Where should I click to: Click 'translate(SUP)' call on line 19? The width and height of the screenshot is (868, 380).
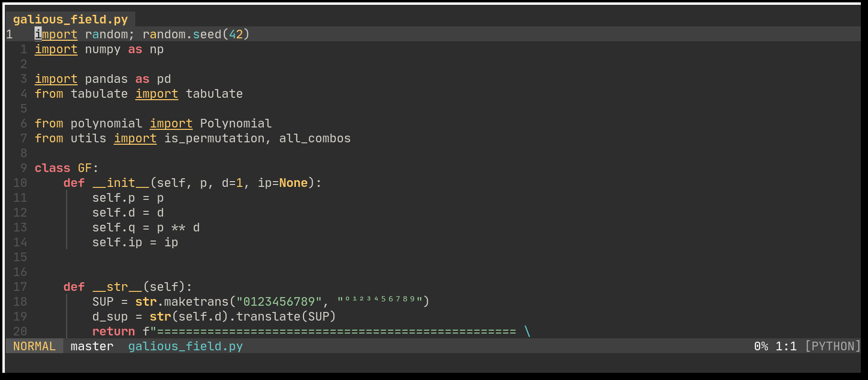coord(286,317)
